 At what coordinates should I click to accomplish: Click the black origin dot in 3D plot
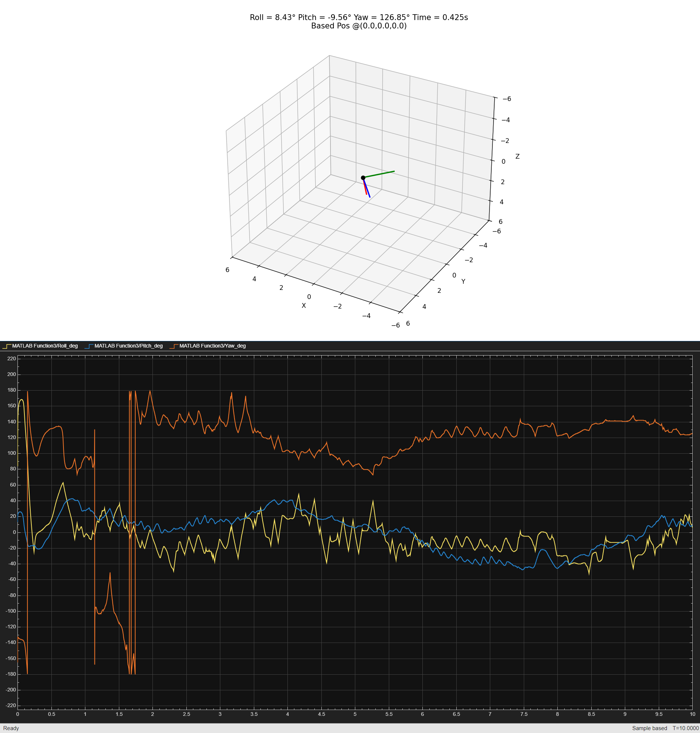tap(363, 178)
